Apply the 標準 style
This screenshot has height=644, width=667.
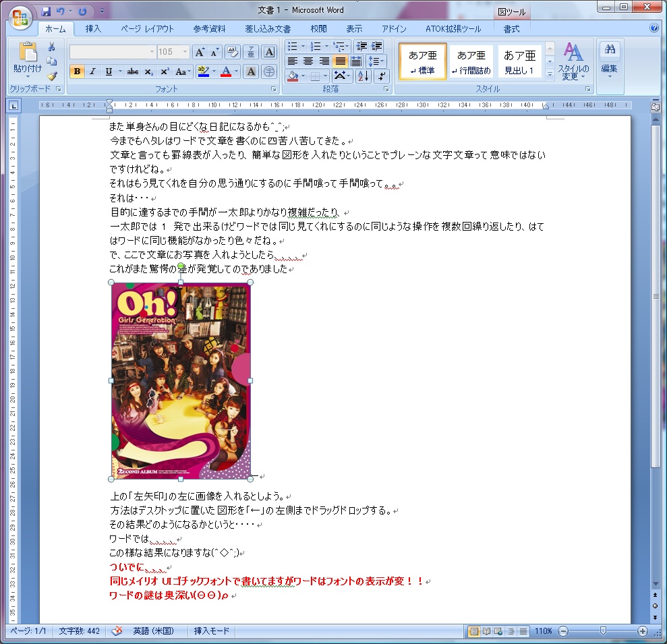423,61
